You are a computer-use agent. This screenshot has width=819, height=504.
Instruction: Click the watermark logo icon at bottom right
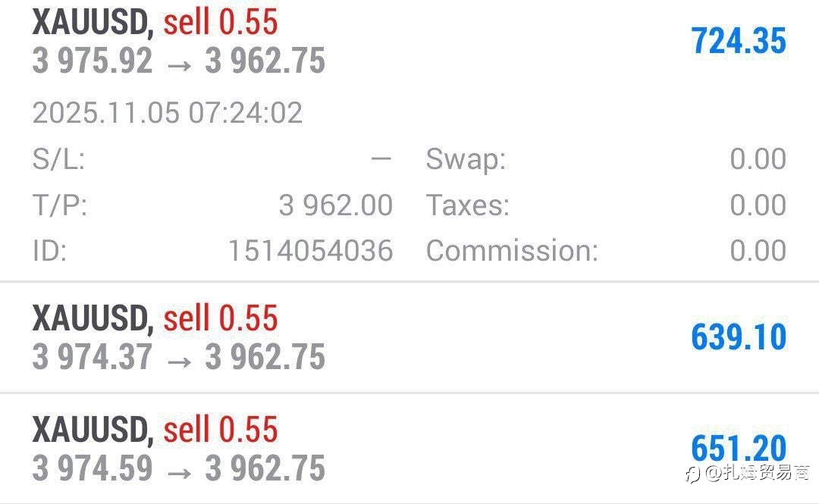click(x=692, y=474)
